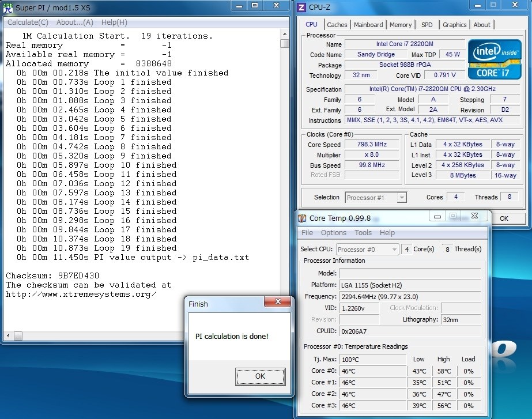Click the CPU-Z logo icon in title bar

[301, 7]
